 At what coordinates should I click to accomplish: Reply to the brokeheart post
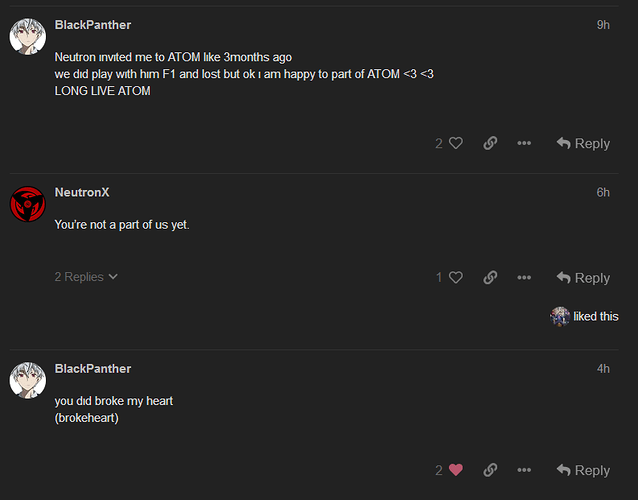[583, 470]
